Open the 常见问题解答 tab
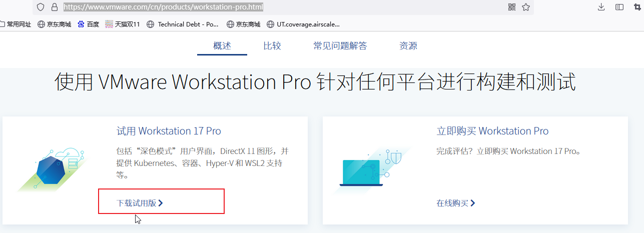 (340, 46)
